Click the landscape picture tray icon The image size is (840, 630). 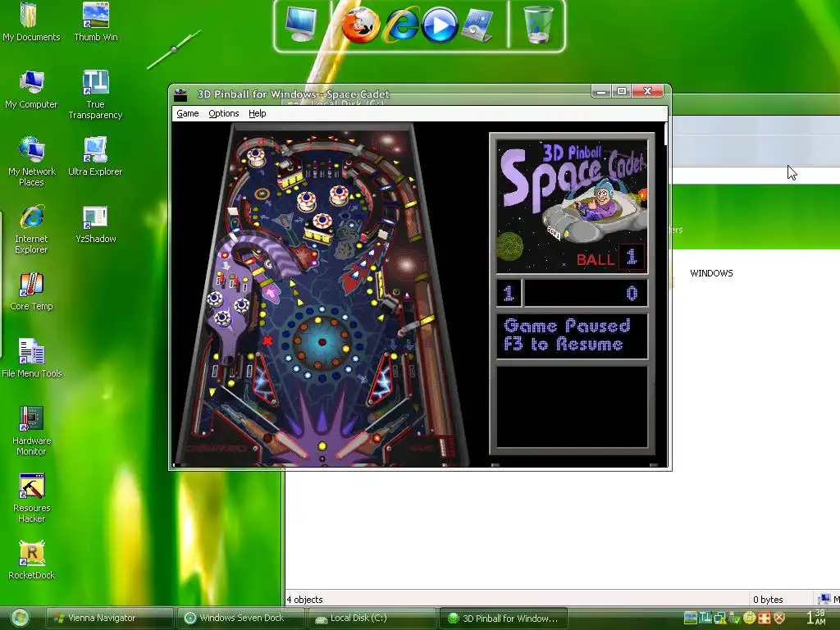[x=691, y=619]
